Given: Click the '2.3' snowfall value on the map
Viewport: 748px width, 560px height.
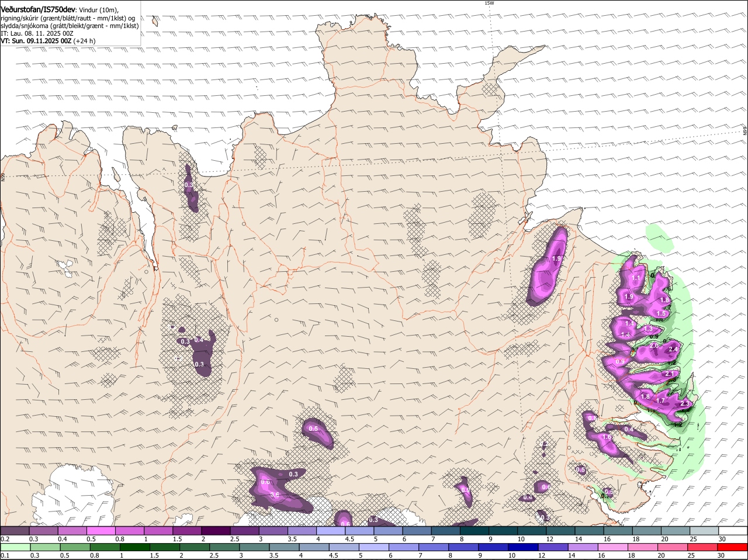Looking at the screenshot, I should (685, 404).
